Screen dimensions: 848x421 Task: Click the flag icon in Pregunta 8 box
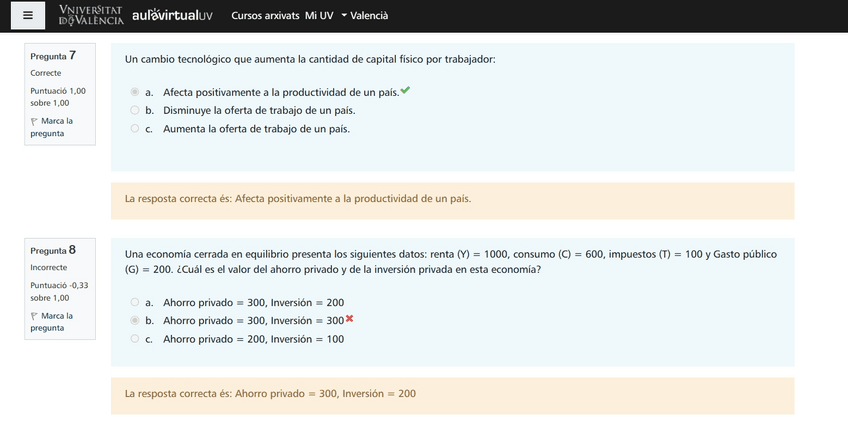pyautogui.click(x=34, y=316)
